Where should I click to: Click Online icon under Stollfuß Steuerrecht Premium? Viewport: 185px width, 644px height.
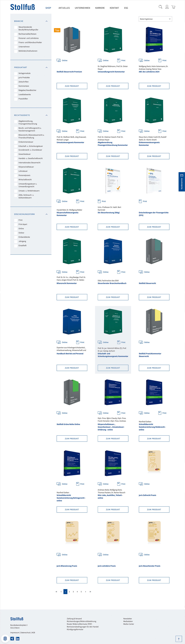click(x=59, y=60)
